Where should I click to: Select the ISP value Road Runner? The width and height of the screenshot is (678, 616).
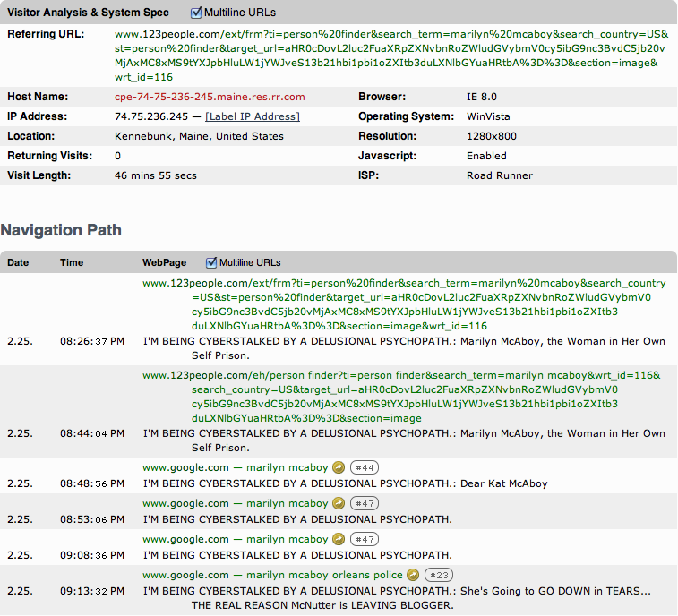[500, 175]
